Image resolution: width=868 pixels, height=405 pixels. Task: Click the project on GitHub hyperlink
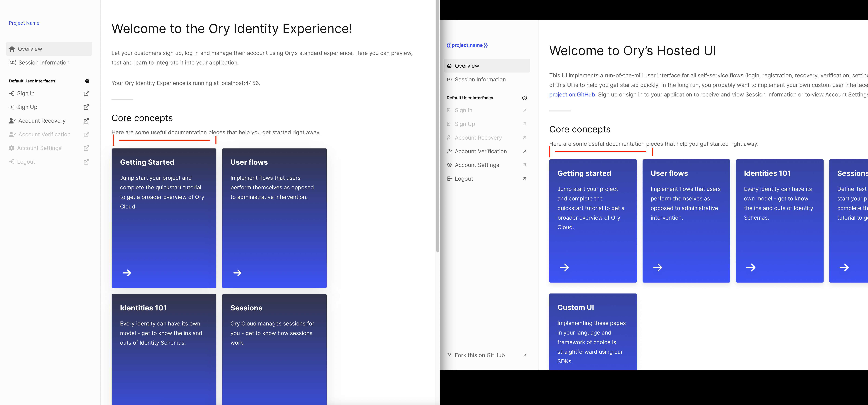(x=572, y=95)
